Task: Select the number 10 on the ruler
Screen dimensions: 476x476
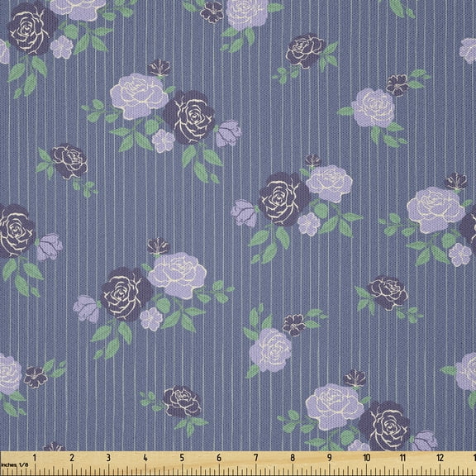Action: [x=366, y=458]
